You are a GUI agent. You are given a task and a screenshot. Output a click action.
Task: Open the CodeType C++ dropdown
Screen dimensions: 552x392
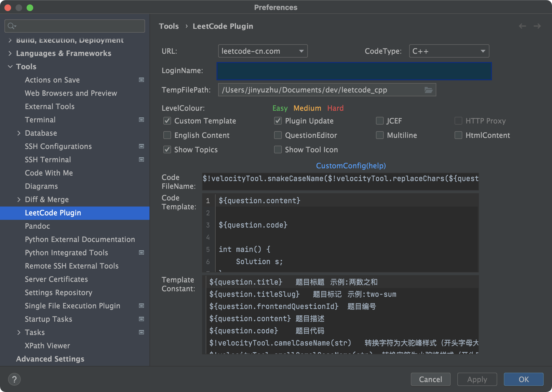point(449,51)
